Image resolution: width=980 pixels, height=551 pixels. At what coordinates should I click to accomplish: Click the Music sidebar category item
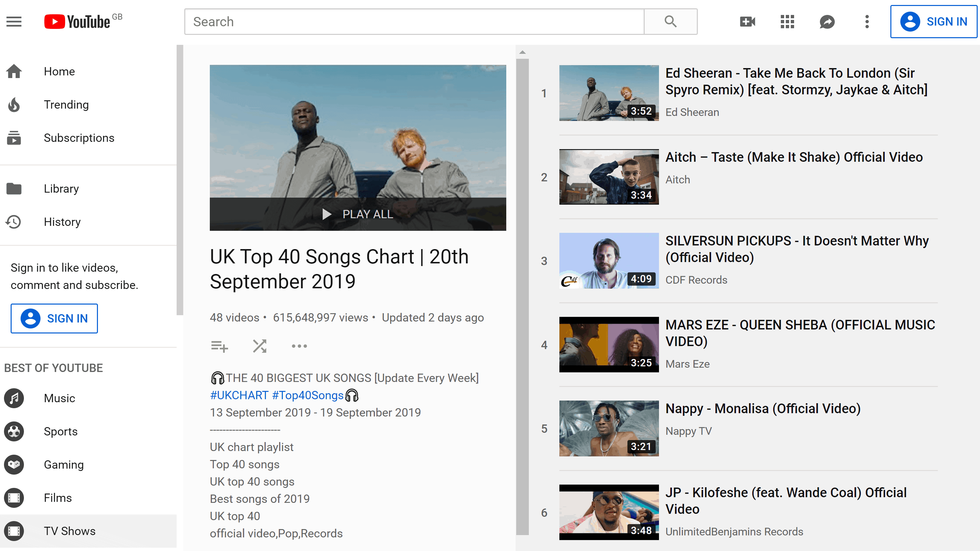[58, 398]
